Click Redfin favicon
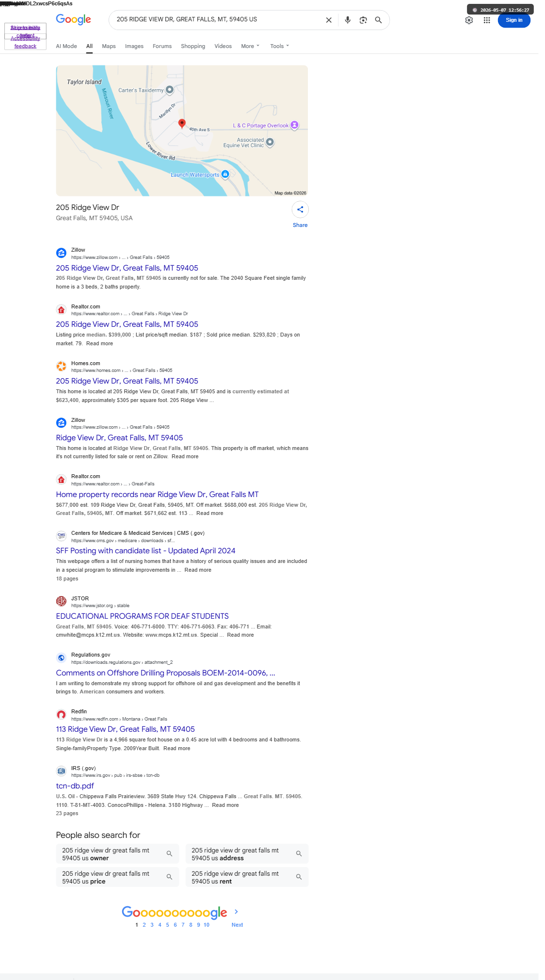Screen dimensions: 545x980 coord(61,715)
